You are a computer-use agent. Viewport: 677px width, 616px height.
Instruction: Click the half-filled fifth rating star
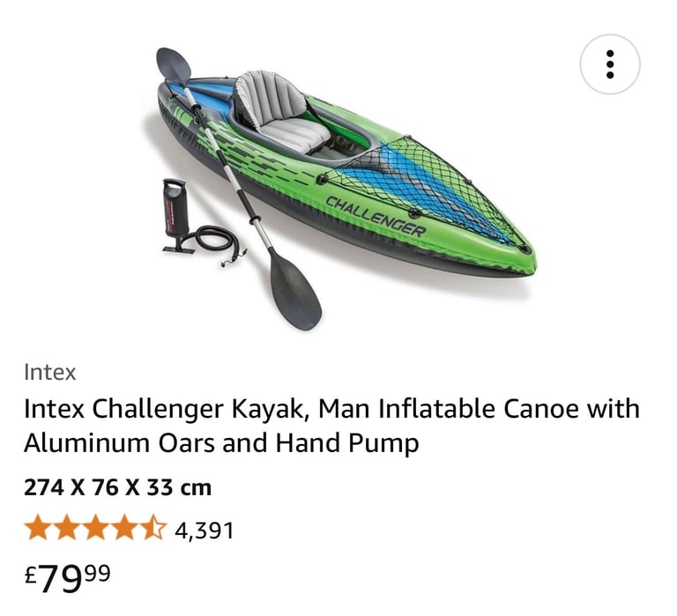(153, 528)
